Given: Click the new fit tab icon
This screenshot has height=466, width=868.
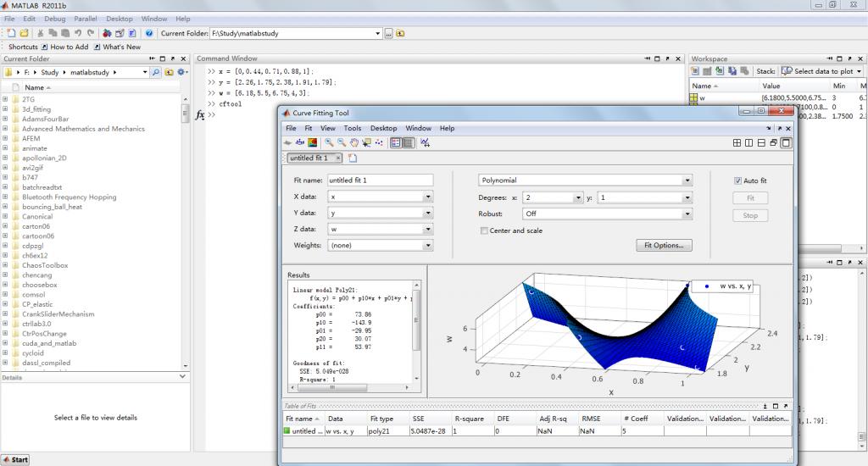Looking at the screenshot, I should click(x=353, y=158).
